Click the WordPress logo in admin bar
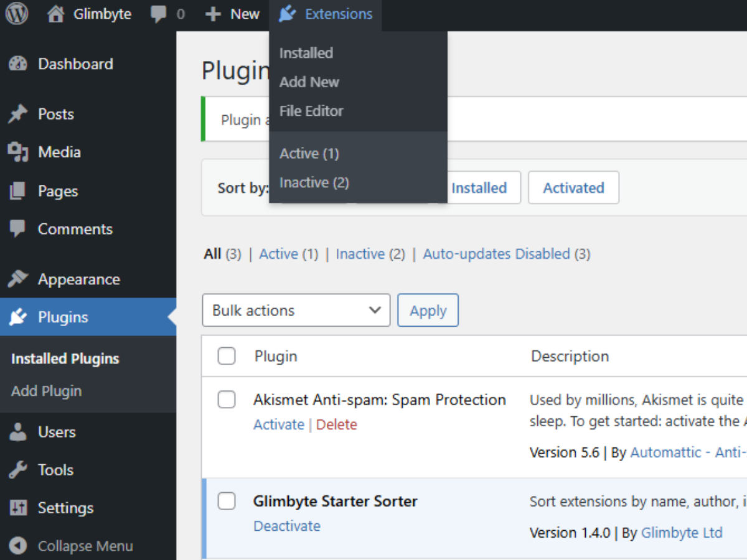 (x=16, y=14)
